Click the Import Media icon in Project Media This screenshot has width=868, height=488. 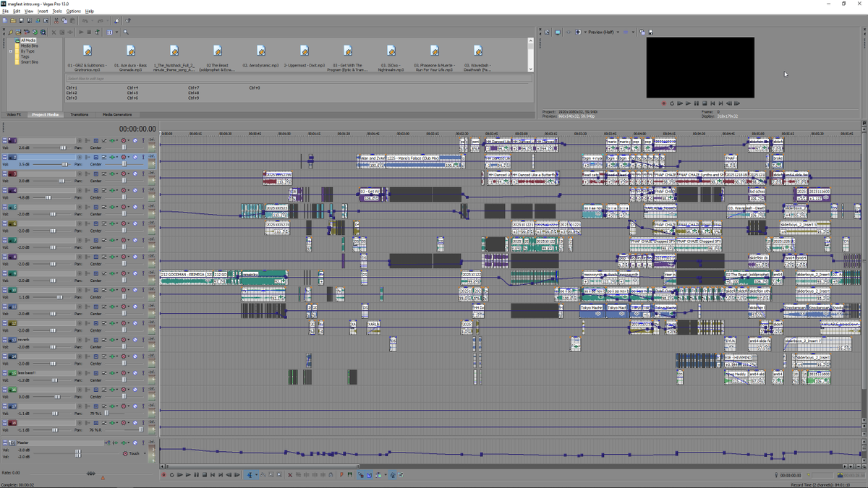click(18, 32)
